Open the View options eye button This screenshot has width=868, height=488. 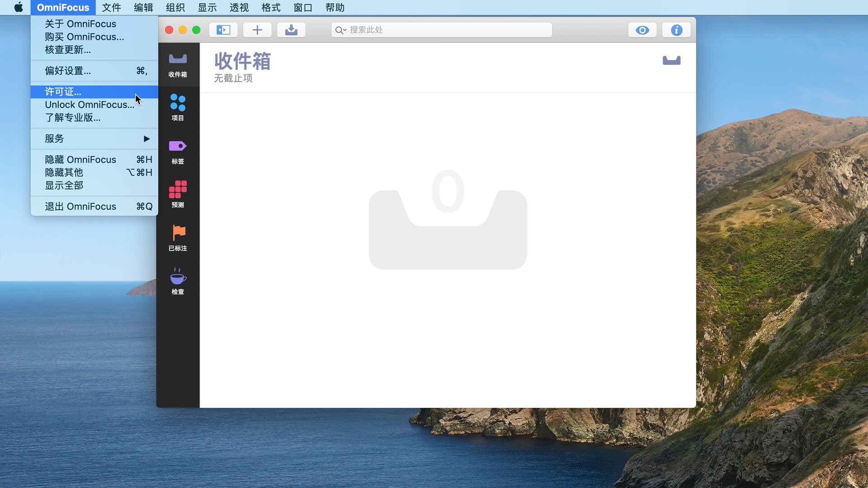coord(642,30)
